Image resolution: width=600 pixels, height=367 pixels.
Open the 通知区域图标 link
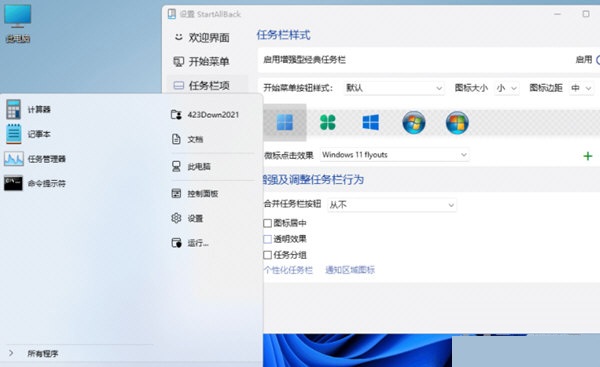pyautogui.click(x=350, y=270)
